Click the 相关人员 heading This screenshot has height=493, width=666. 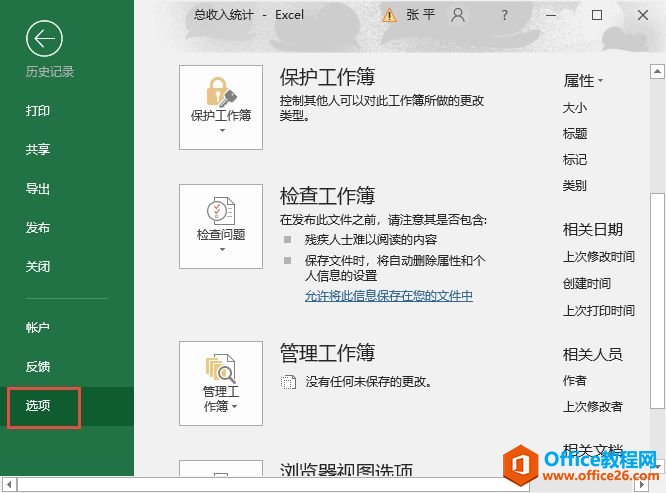pos(593,354)
